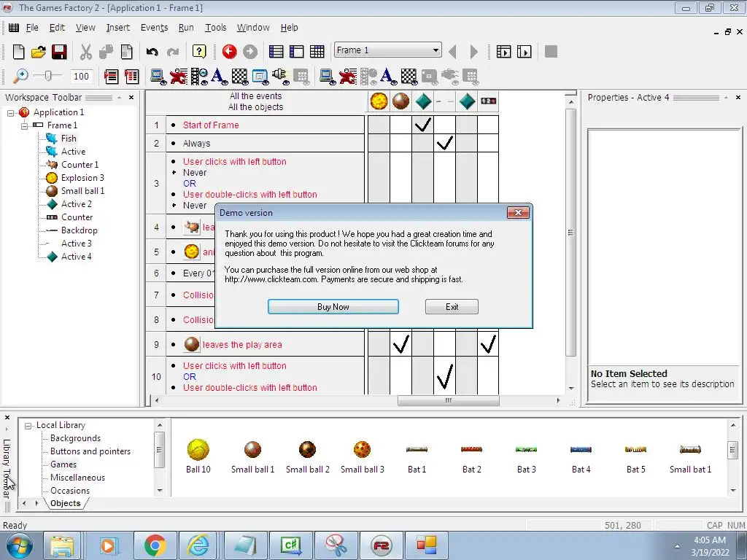The image size is (747, 560).
Task: Click the ball icon in event 9
Action: 192,344
